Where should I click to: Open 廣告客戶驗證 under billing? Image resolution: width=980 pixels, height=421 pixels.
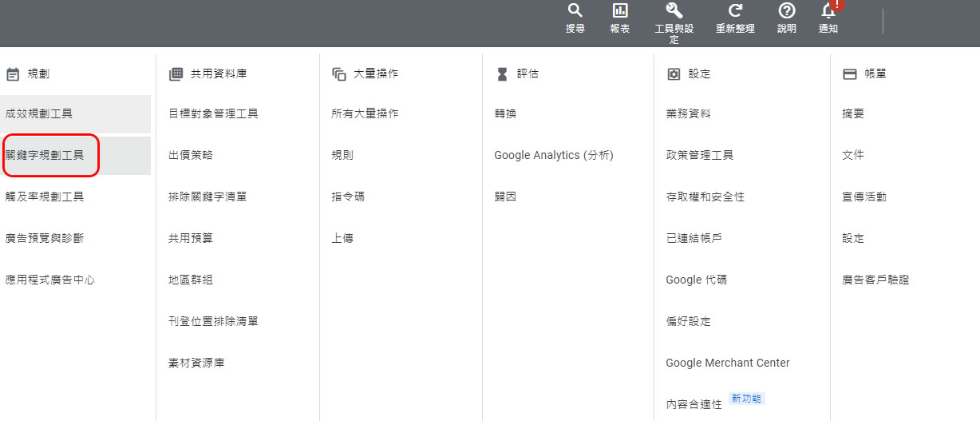pos(875,280)
